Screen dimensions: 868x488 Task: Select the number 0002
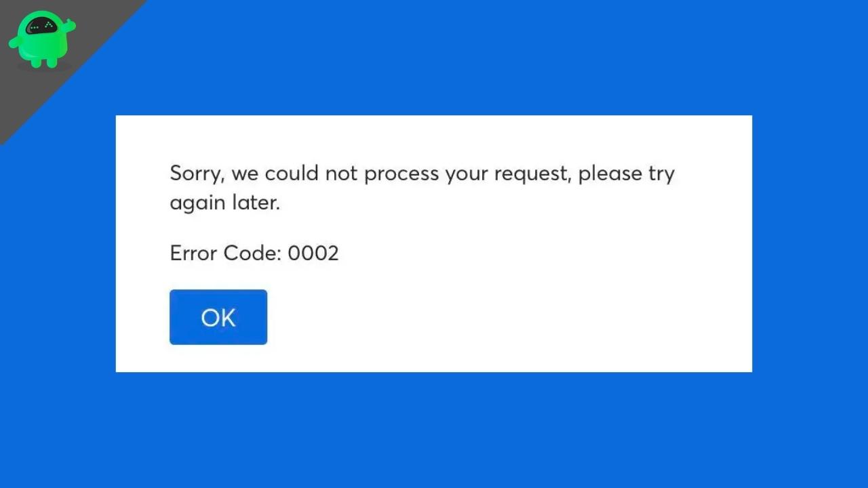tap(313, 253)
